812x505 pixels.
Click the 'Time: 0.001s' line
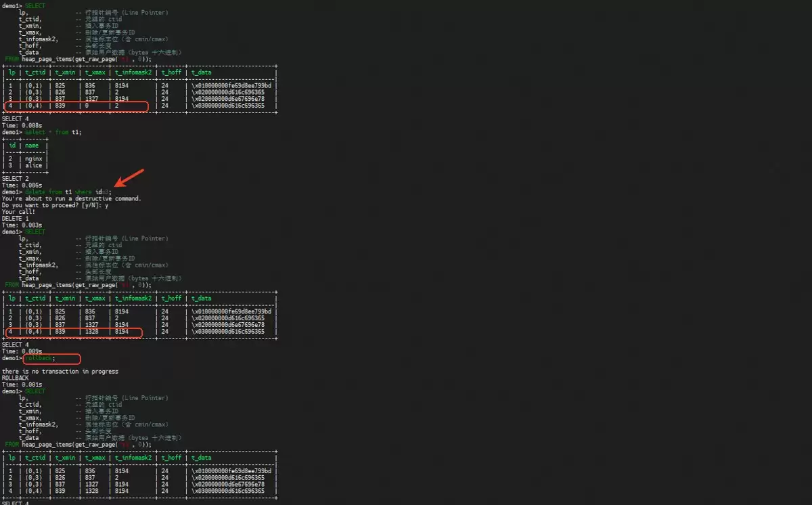tap(22, 385)
